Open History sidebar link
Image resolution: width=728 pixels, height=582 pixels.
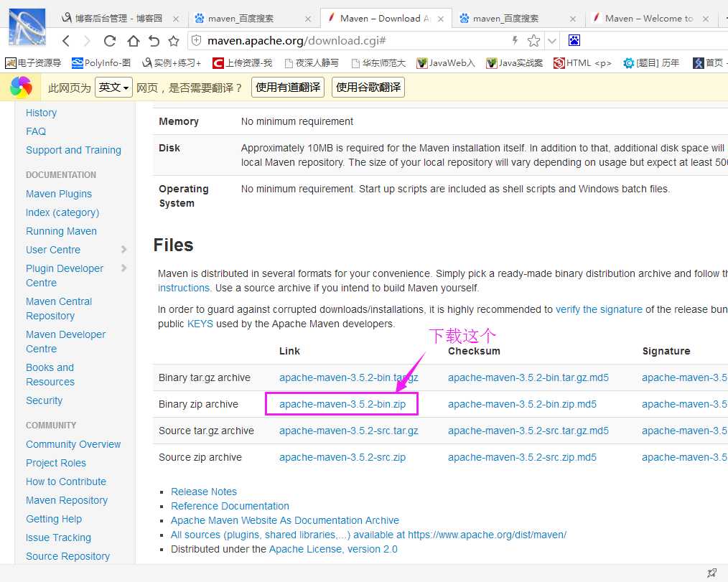point(42,113)
